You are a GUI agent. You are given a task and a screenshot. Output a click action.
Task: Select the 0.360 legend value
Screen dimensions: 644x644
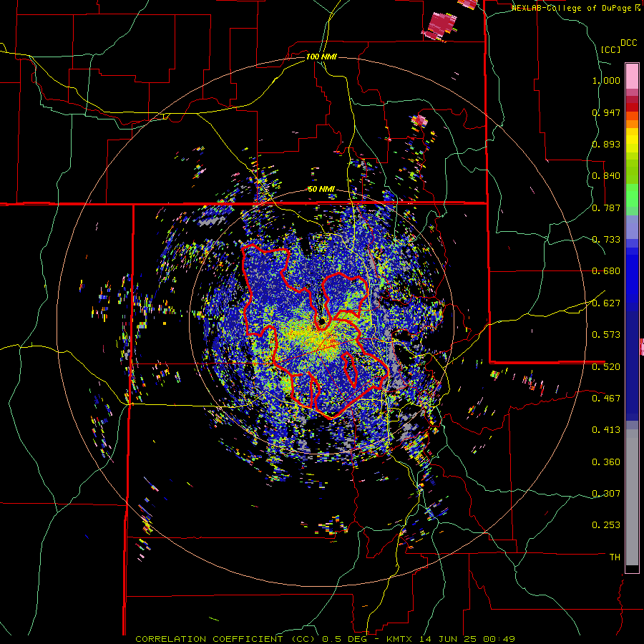coord(606,462)
